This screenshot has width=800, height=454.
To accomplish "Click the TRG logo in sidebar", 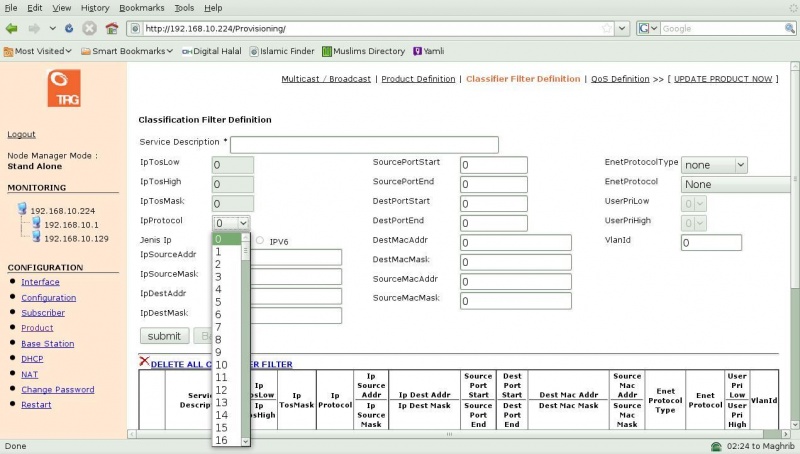I will tap(63, 88).
